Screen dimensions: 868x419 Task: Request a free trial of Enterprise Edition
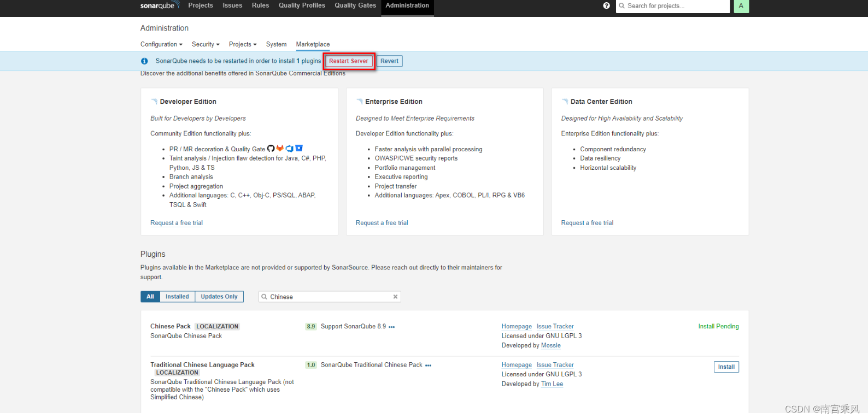[x=382, y=223]
